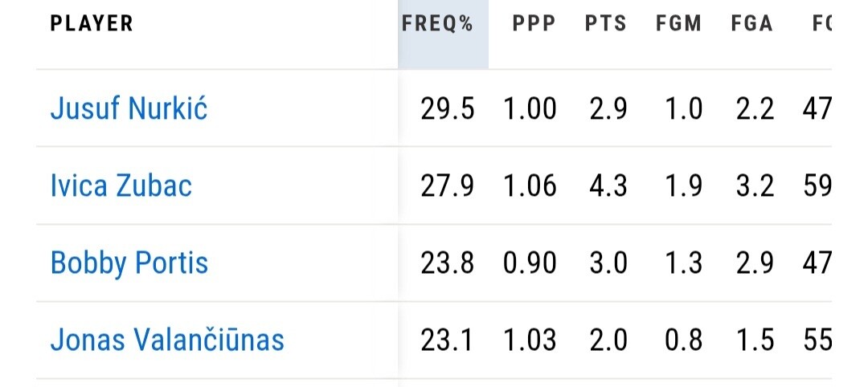The image size is (868, 387).
Task: Select Zubac's 27.9 frequency cell
Action: point(447,186)
